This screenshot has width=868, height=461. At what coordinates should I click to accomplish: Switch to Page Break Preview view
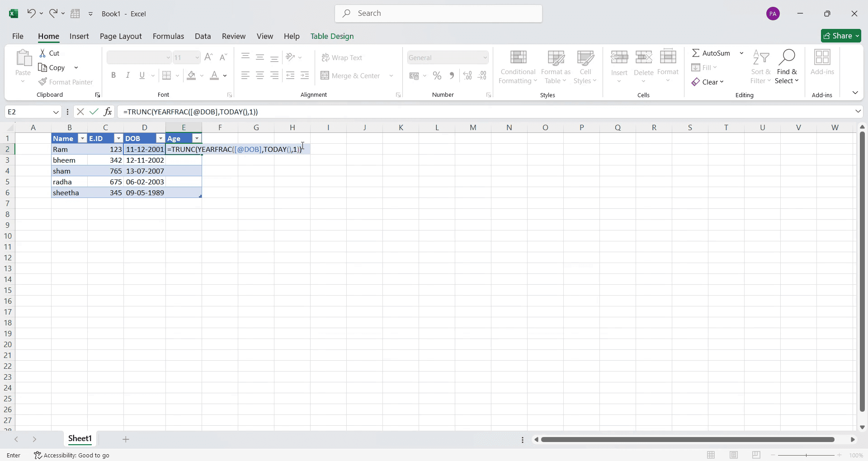click(x=756, y=455)
